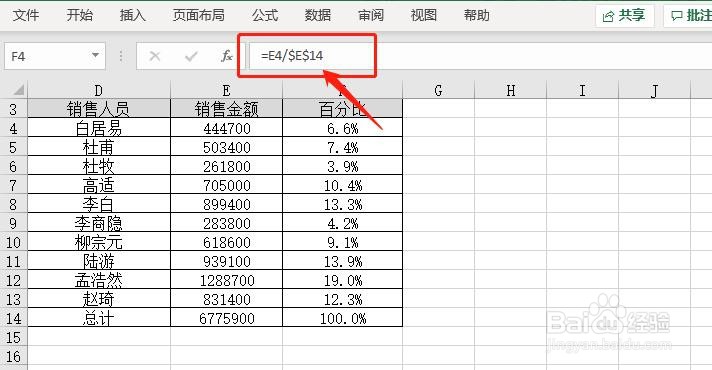
Task: Click the cell with value 1288700
Action: [227, 280]
